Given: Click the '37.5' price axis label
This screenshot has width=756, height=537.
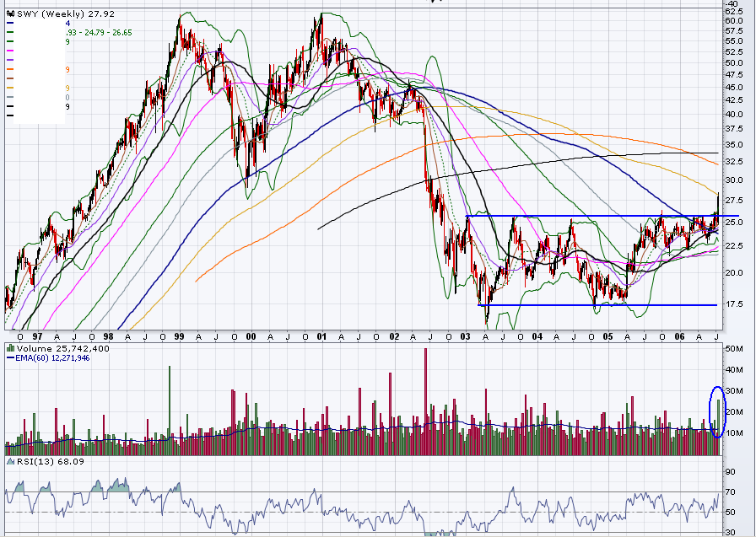Looking at the screenshot, I should tap(733, 129).
